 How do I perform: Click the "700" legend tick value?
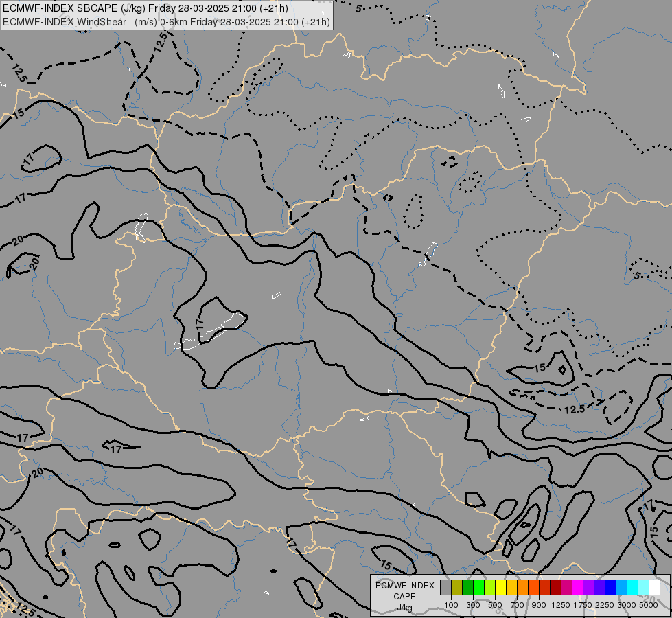518,605
